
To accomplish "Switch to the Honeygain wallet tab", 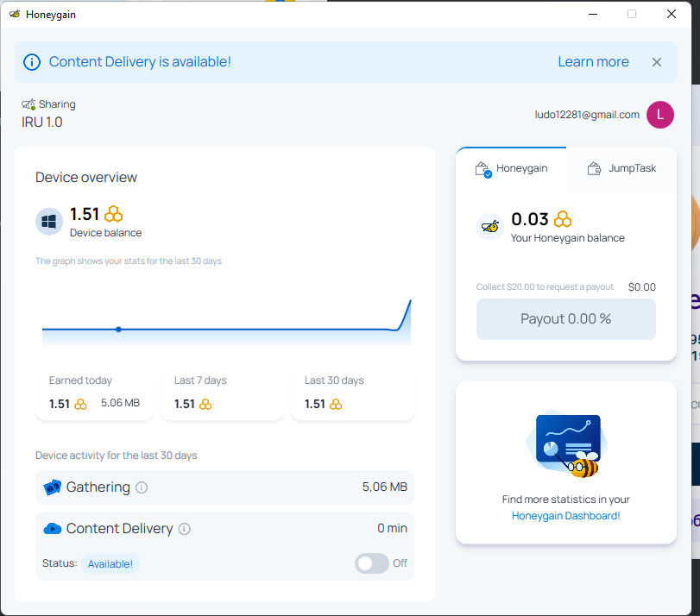I will click(x=511, y=169).
